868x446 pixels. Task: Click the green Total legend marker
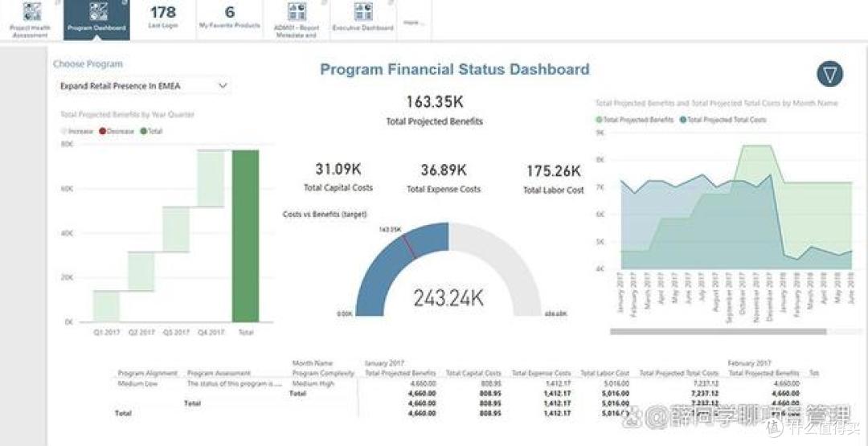coord(143,131)
